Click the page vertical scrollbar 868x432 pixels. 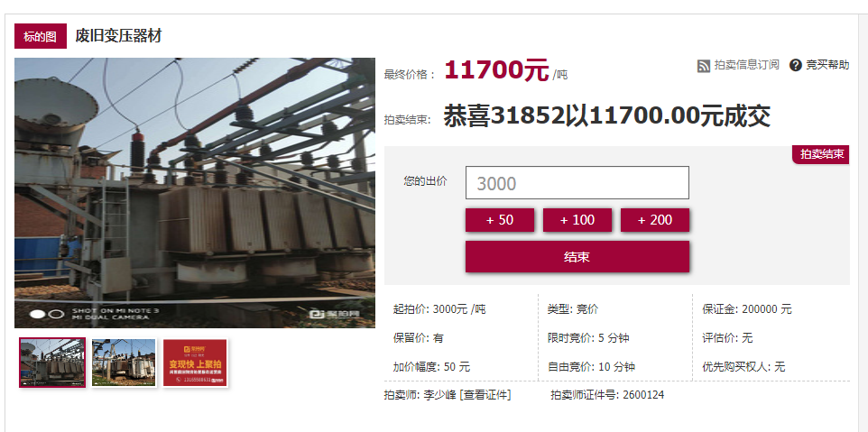(863, 216)
